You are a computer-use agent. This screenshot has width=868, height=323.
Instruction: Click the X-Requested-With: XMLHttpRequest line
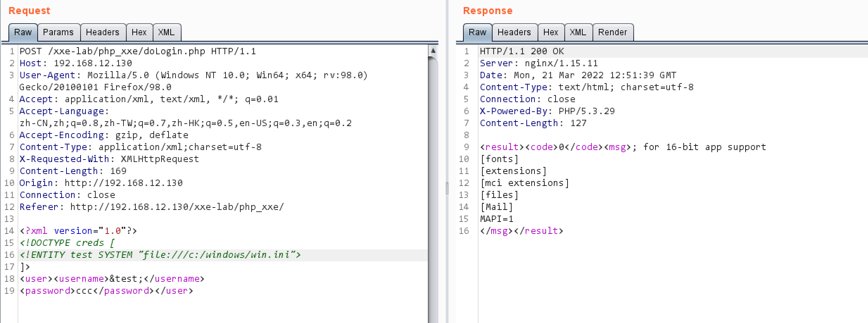[x=109, y=159]
